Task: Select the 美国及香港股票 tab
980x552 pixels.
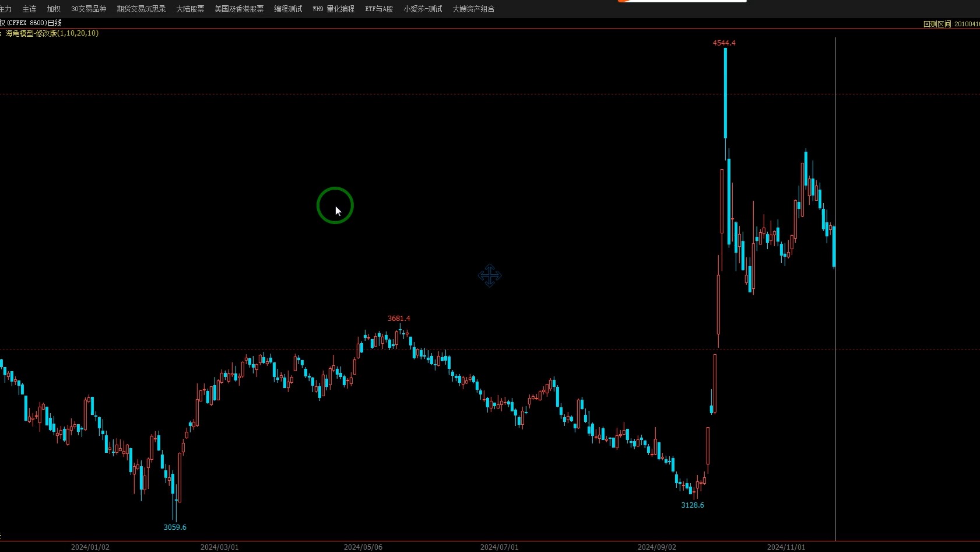Action: pos(239,9)
